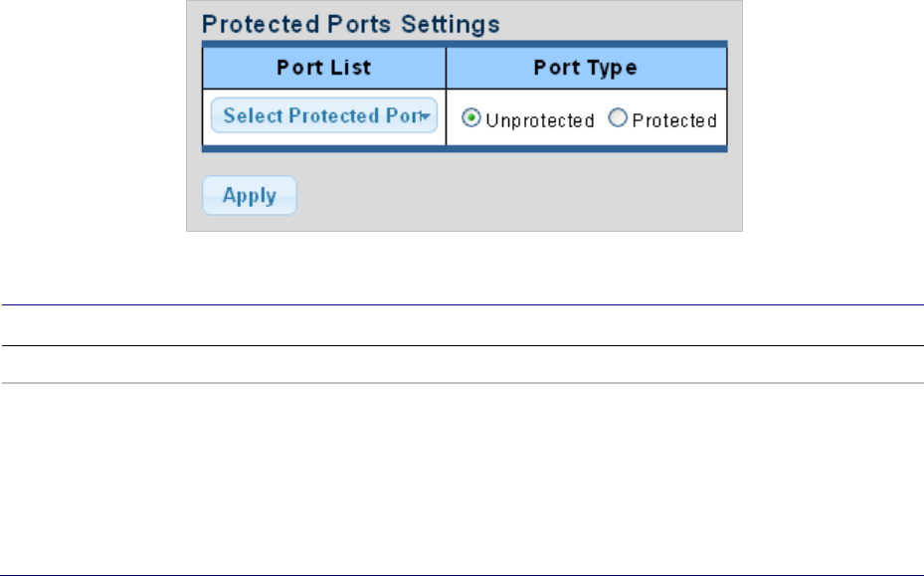Choose the Protected radio button
The image size is (924, 576).
click(618, 120)
